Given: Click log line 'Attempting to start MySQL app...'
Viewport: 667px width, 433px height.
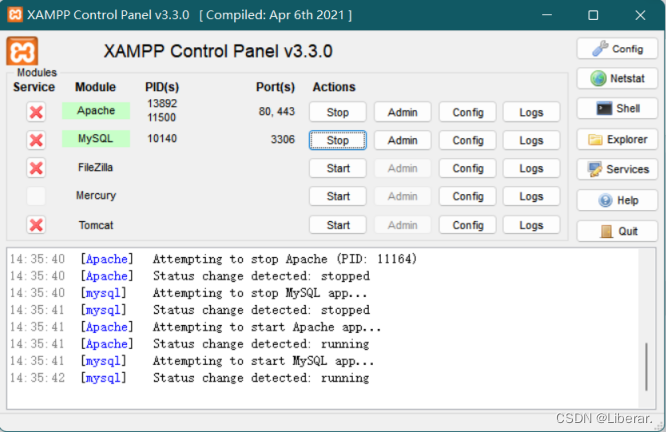Looking at the screenshot, I should click(263, 361).
